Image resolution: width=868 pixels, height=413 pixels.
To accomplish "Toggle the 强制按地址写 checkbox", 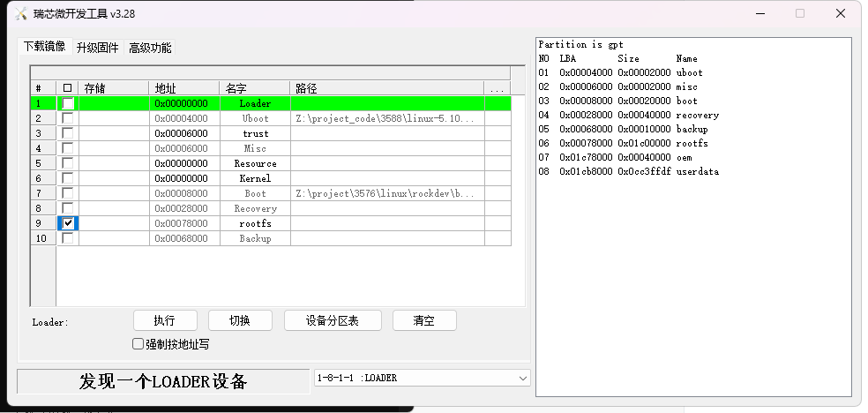I will tap(138, 344).
